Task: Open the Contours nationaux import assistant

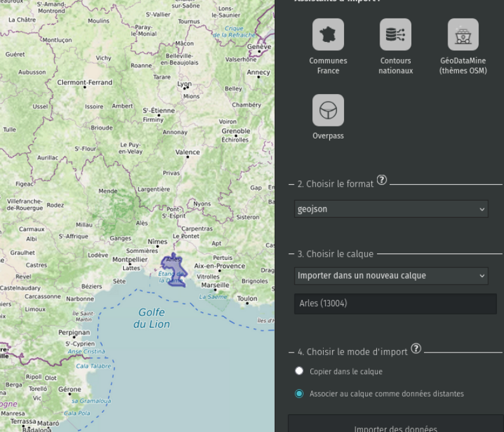Action: click(x=395, y=35)
